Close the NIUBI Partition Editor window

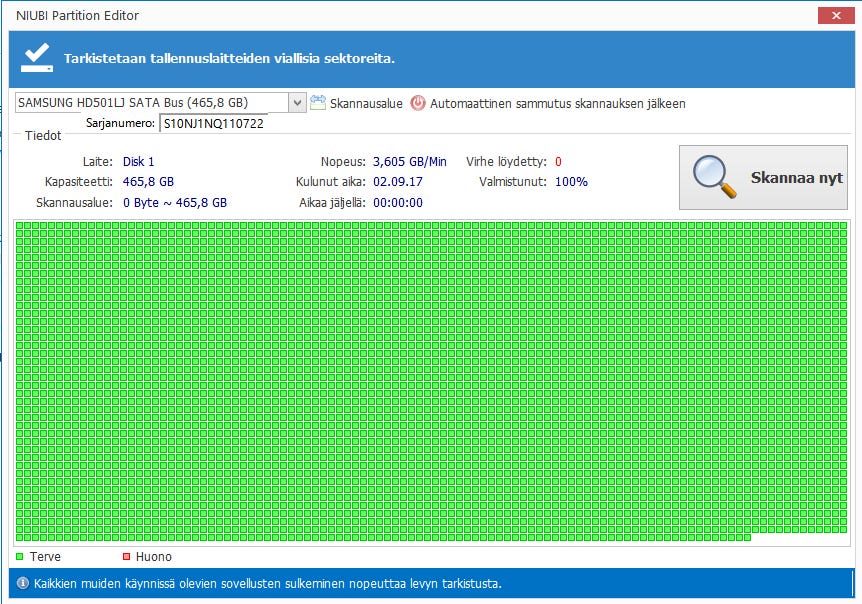[x=836, y=15]
